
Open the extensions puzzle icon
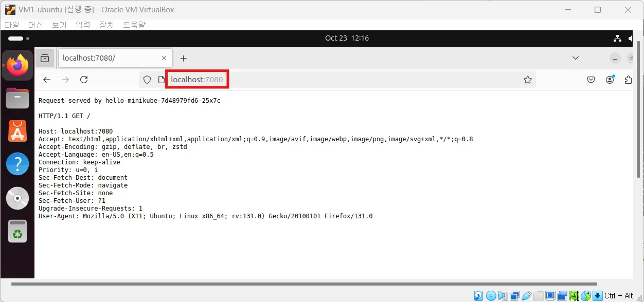point(628,80)
